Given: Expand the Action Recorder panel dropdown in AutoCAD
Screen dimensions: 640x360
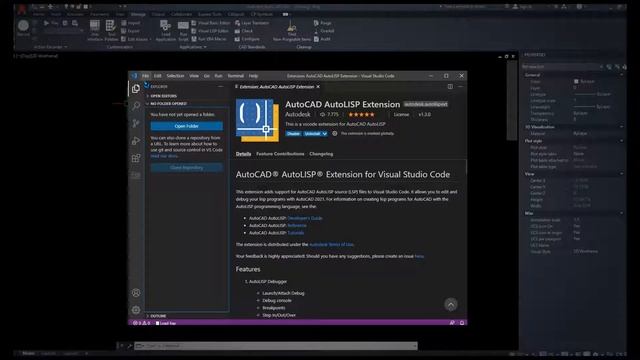Looking at the screenshot, I should click(x=51, y=47).
